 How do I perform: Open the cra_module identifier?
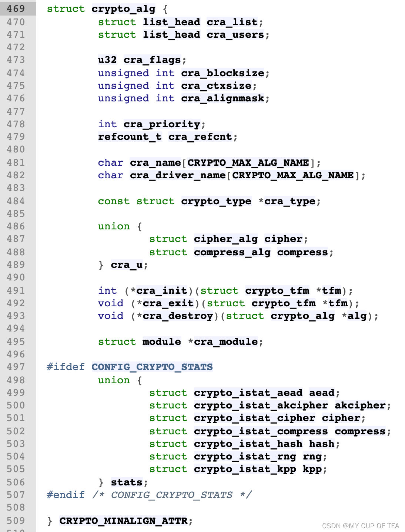226,342
